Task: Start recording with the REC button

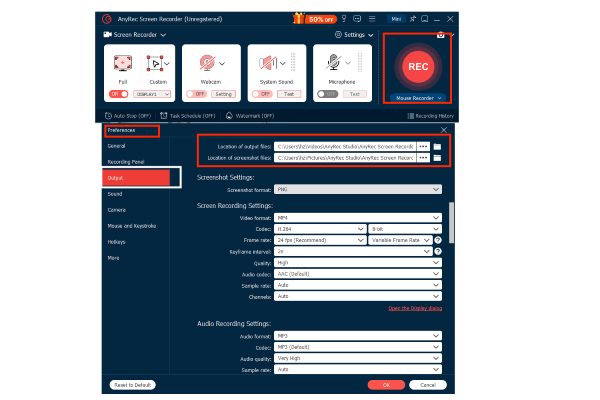Action: click(418, 67)
